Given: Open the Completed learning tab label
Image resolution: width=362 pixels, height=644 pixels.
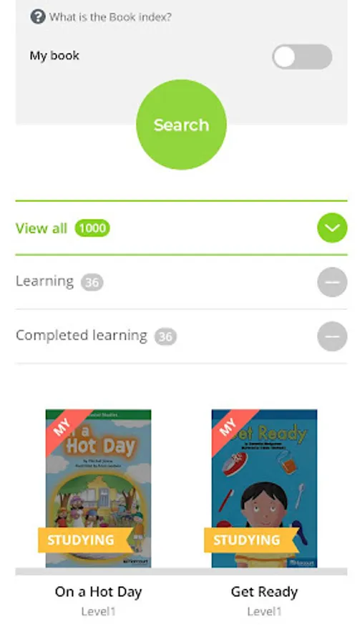Looking at the screenshot, I should 82,336.
